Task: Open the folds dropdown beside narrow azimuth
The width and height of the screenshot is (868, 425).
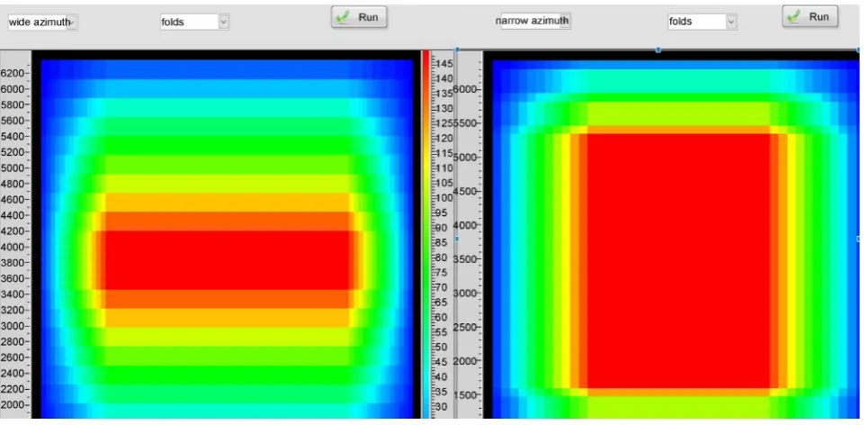Action: 702,22
